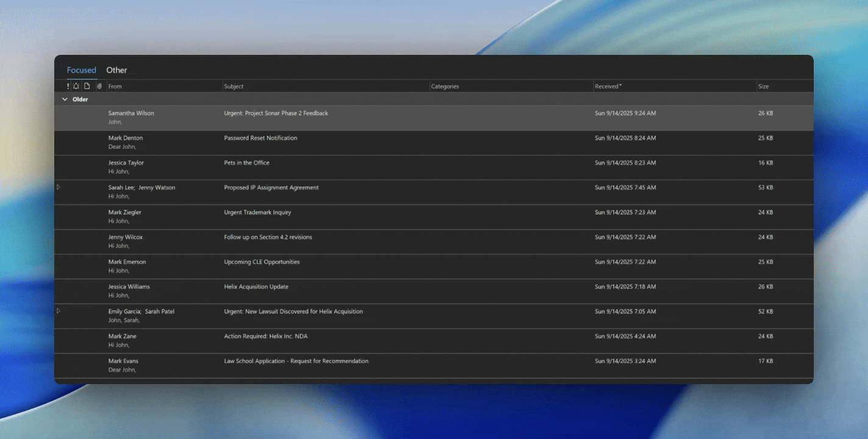The image size is (868, 439).
Task: Collapse the Older message group
Action: coord(65,99)
